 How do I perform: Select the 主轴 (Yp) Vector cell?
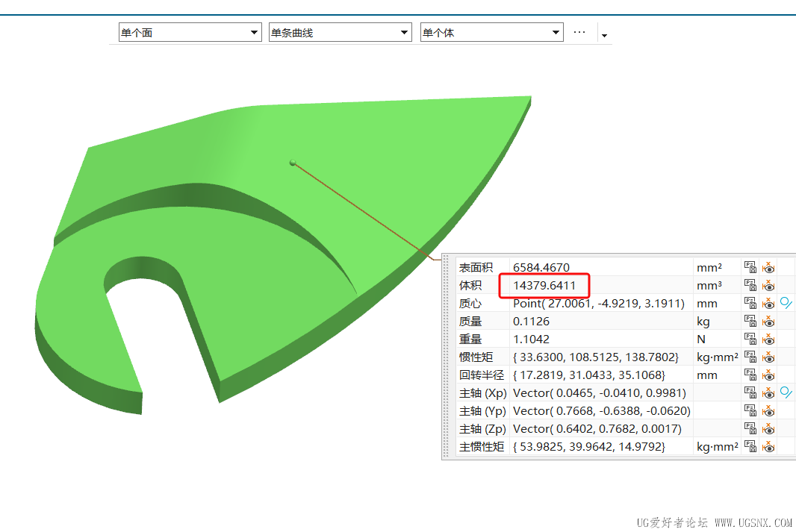coord(602,411)
